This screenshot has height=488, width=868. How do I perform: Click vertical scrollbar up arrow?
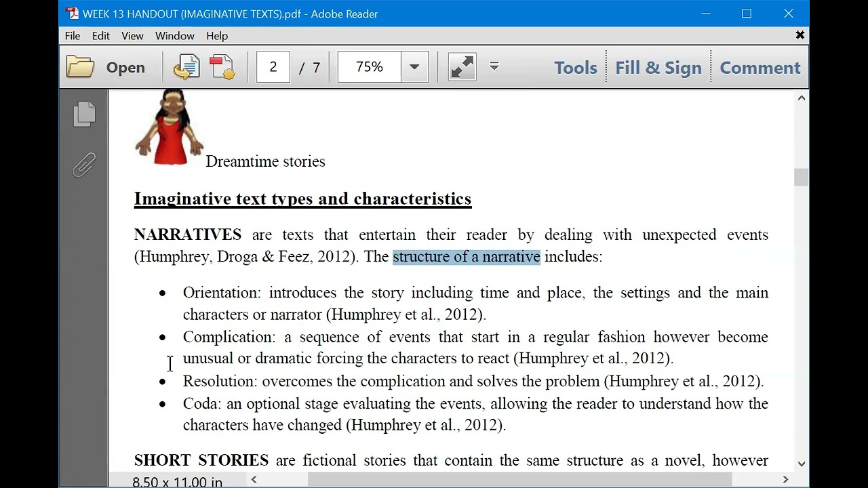point(802,98)
